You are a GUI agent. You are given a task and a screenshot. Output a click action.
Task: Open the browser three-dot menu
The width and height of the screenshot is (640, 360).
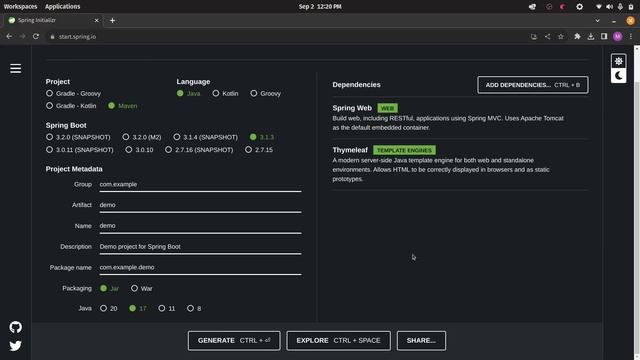pos(631,36)
